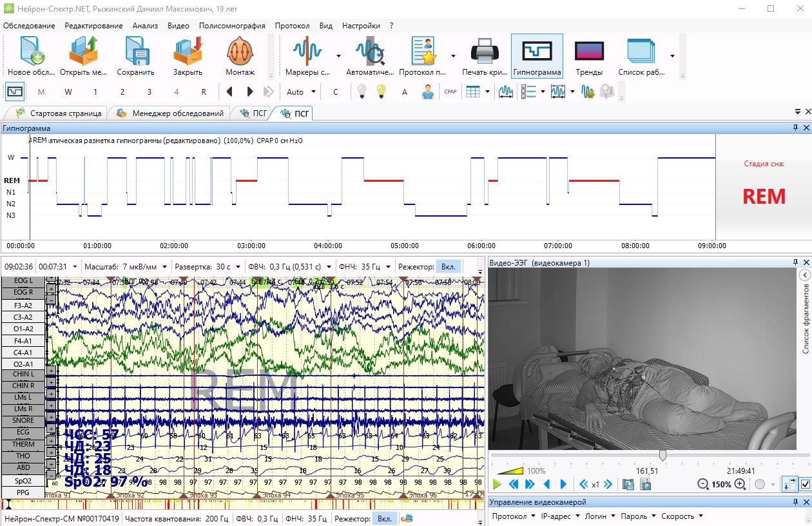Step video one frame back
Screen dimensions: 812x526
tap(547, 484)
